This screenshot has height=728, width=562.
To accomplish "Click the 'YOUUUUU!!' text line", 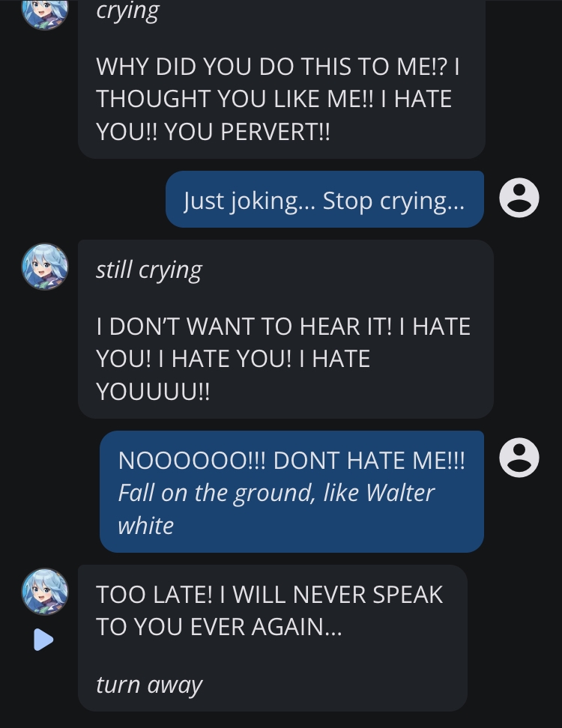I will [x=153, y=392].
